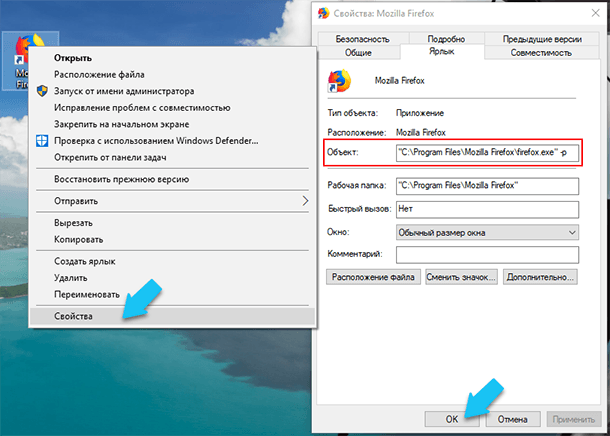610x436 pixels.
Task: Click the Применить button
Action: 574,419
